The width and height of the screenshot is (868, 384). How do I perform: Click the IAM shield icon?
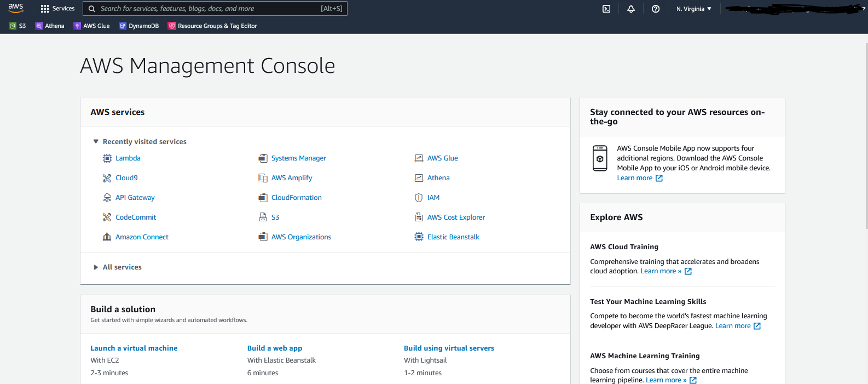[419, 198]
